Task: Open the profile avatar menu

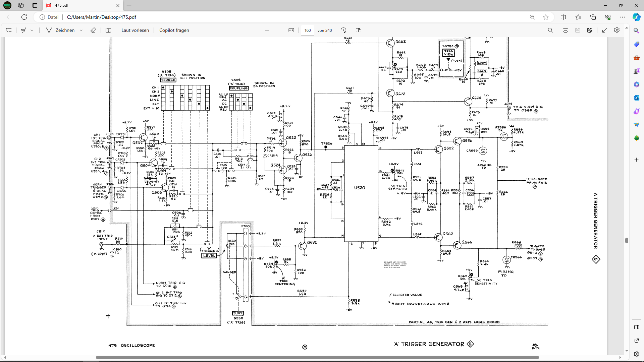Action: pyautogui.click(x=7, y=5)
